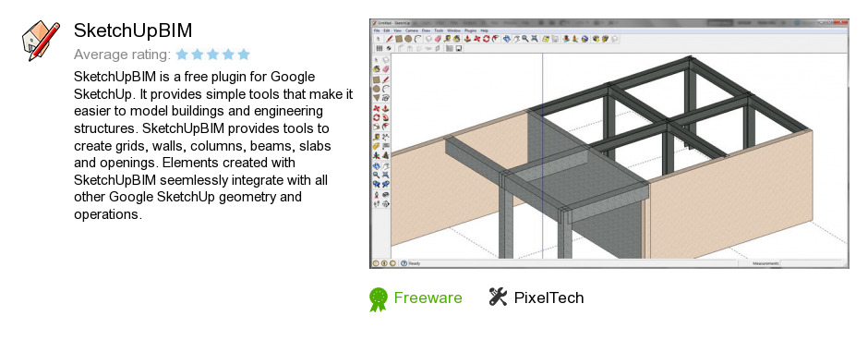Click the Previous view icon
868x340 pixels.
tap(377, 184)
